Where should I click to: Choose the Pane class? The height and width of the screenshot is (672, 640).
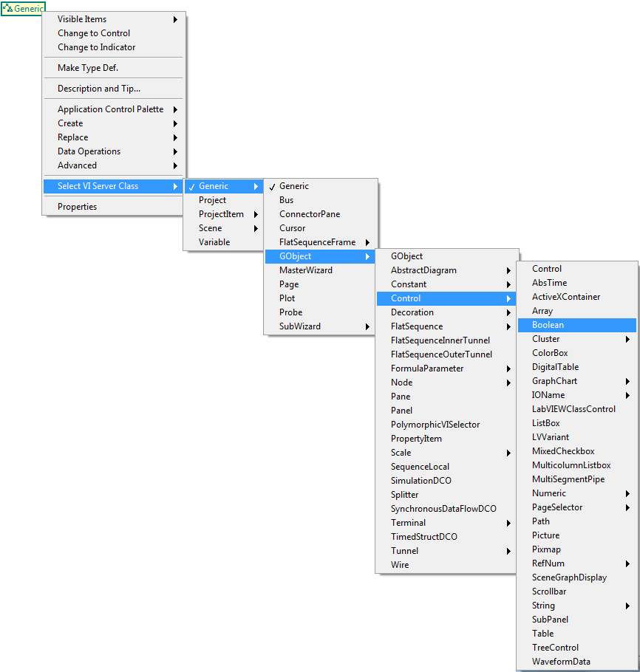click(446, 397)
